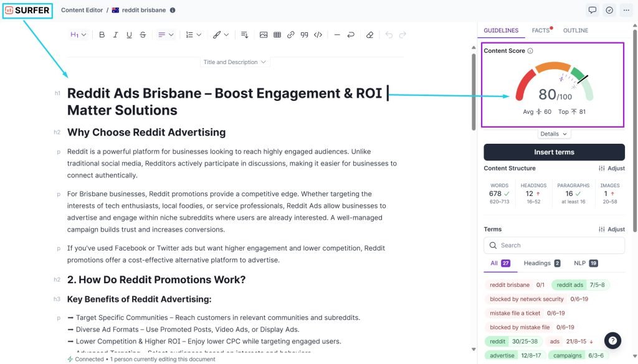Screen dimensions: 638x364
Task: Open the H1 heading style dropdown
Action: point(79,35)
